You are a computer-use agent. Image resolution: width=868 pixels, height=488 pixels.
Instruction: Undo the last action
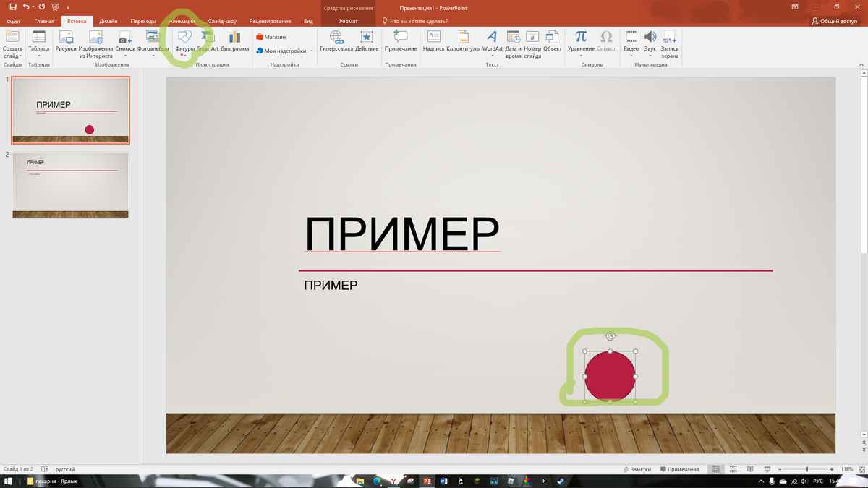coord(27,7)
